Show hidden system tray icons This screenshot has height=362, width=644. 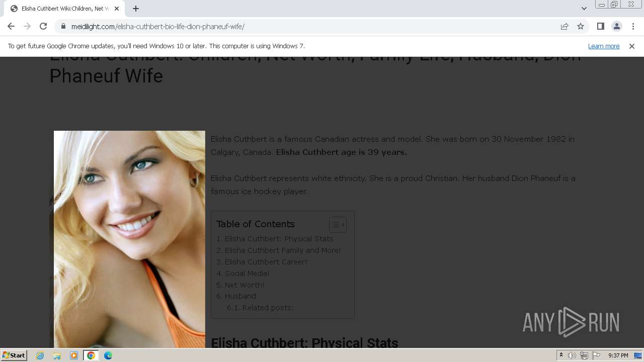click(x=561, y=355)
